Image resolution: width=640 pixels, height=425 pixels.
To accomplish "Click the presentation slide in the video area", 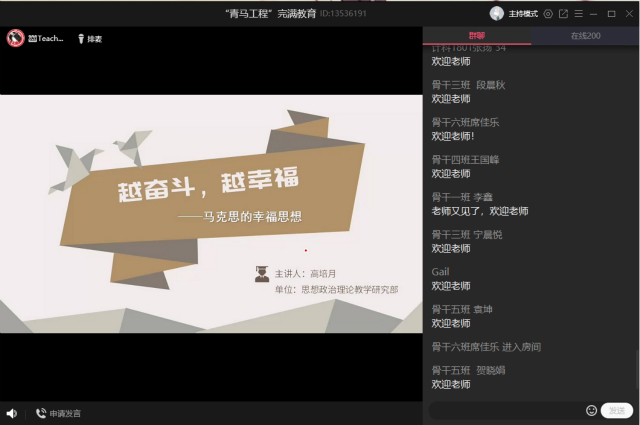I will coord(211,214).
